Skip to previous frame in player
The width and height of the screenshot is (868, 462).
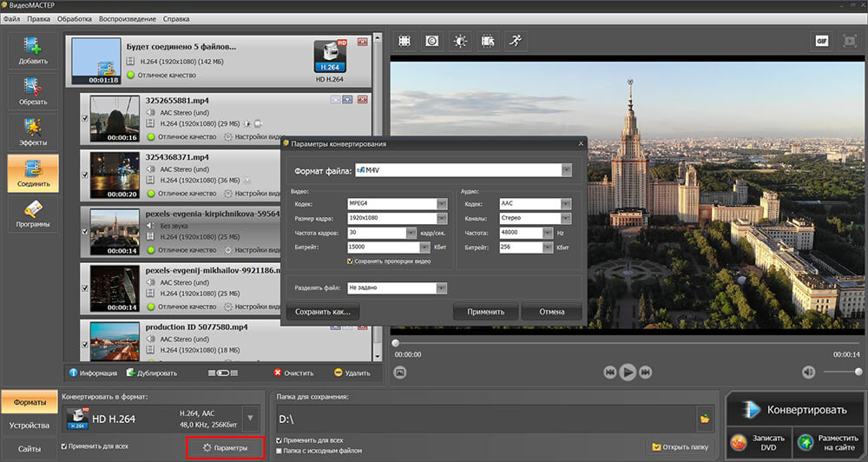(609, 373)
